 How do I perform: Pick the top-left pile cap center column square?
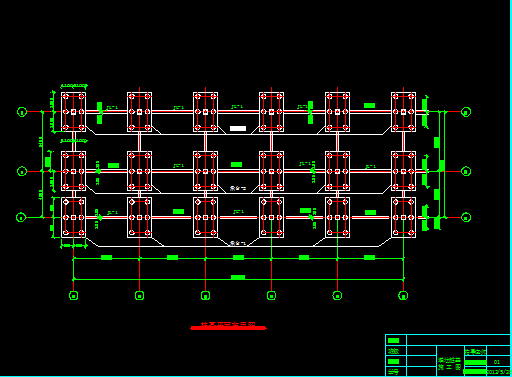(74, 112)
